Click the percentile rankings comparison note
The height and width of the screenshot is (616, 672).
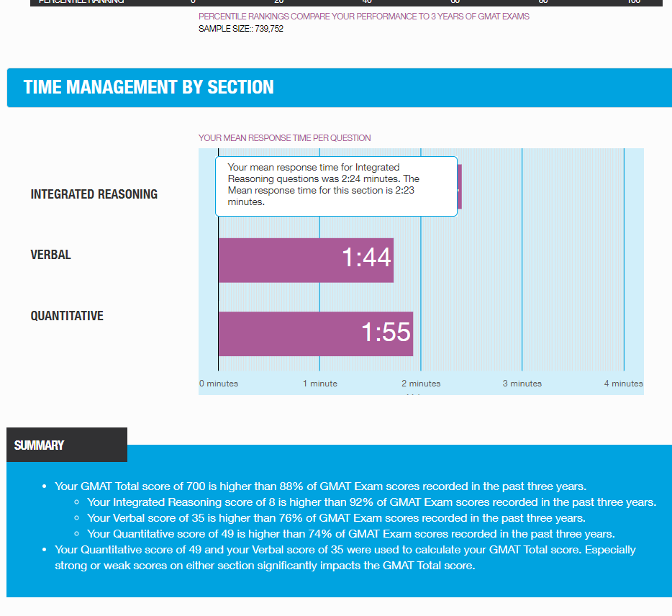pos(364,17)
